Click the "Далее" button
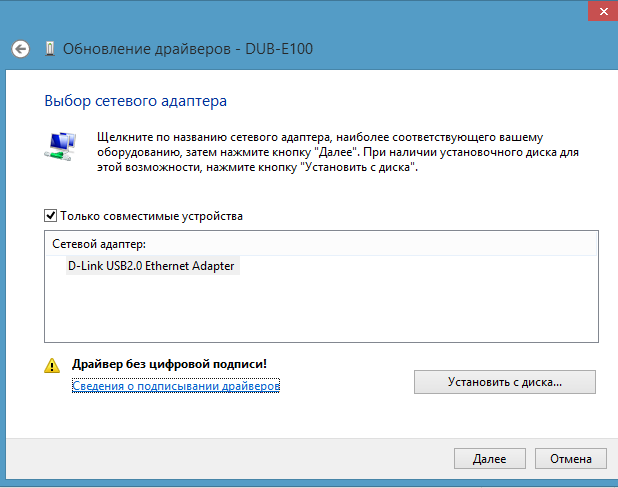The height and width of the screenshot is (488, 618). [x=490, y=459]
